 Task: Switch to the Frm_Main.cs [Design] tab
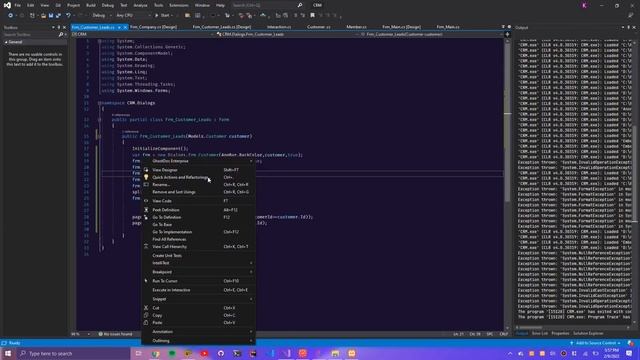coord(402,27)
